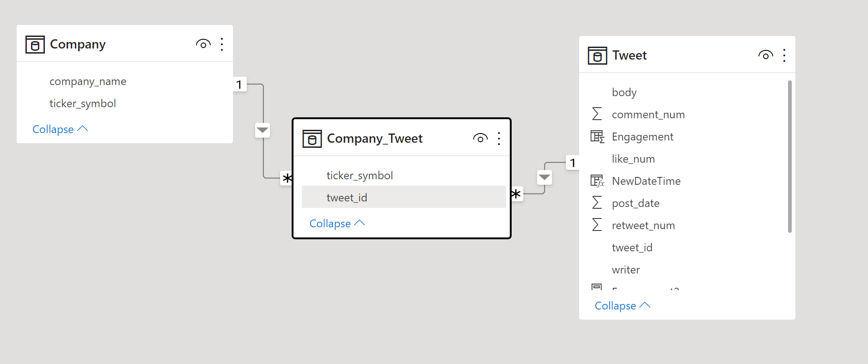
Task: Collapse the Company table card
Action: (x=60, y=129)
